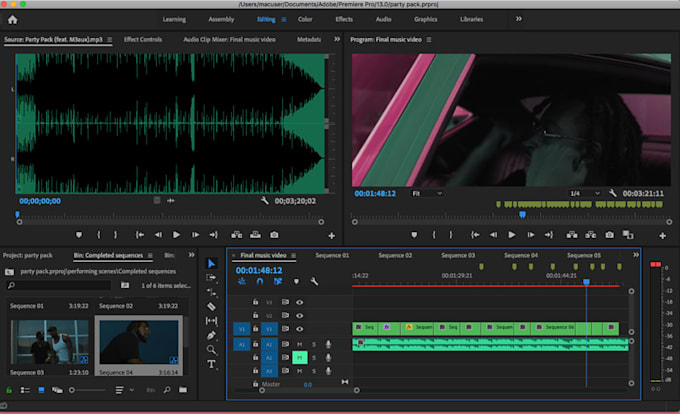680x414 pixels.
Task: Click Source timecode 00;00;00;00
Action: click(x=40, y=201)
